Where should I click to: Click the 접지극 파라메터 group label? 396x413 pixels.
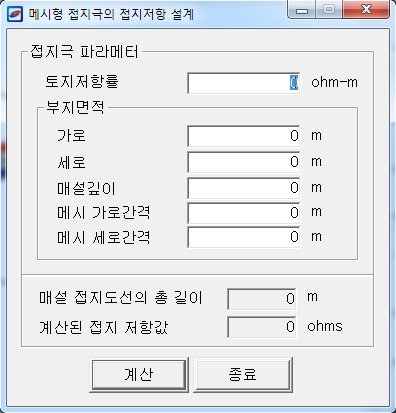point(84,52)
